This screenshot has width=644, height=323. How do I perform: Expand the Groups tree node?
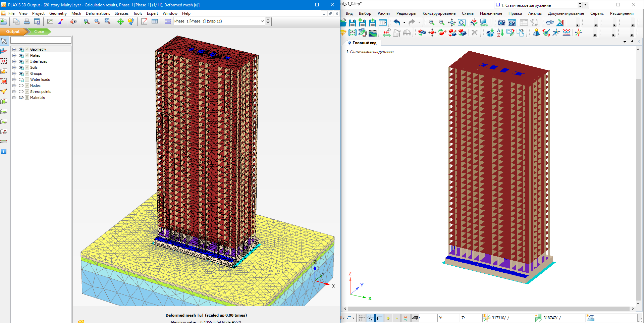click(14, 73)
